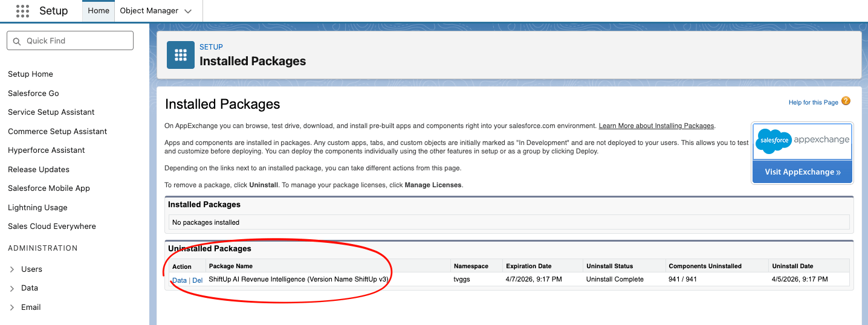Open Salesforce Go in sidebar
Image resolution: width=868 pixels, height=325 pixels.
pyautogui.click(x=33, y=94)
